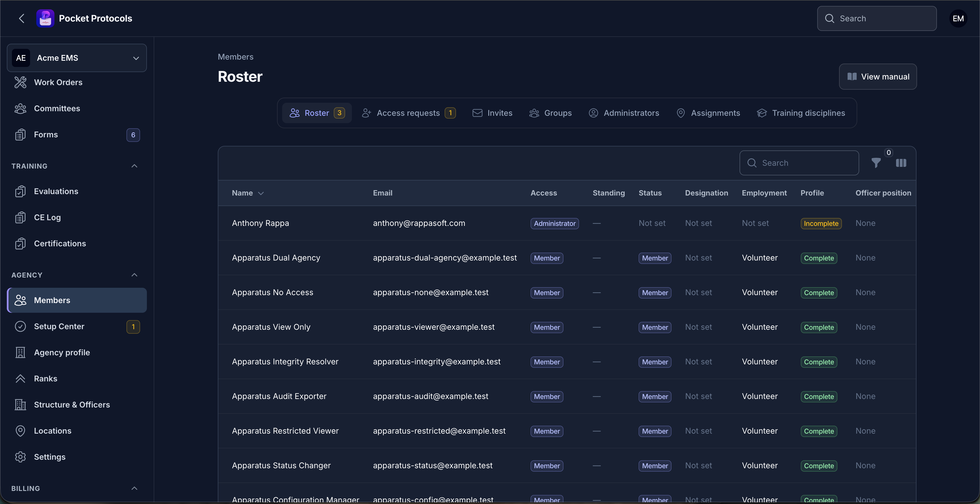Click the Access column header

(544, 193)
